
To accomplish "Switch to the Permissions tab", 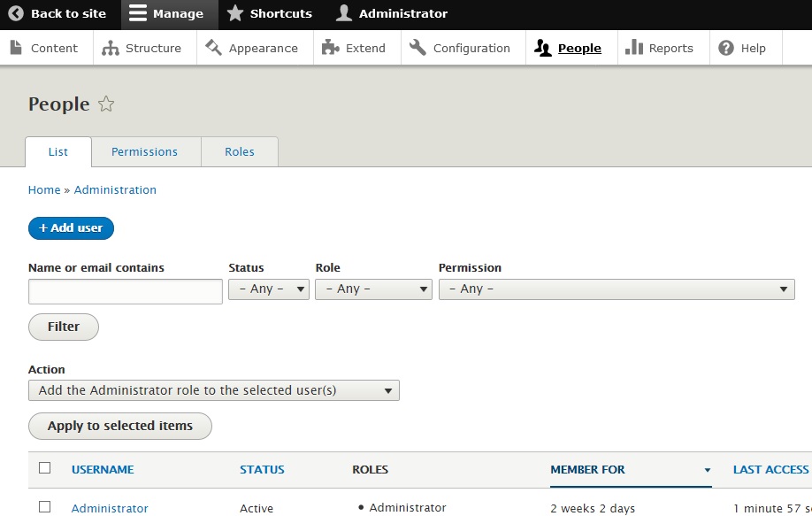I will [144, 152].
